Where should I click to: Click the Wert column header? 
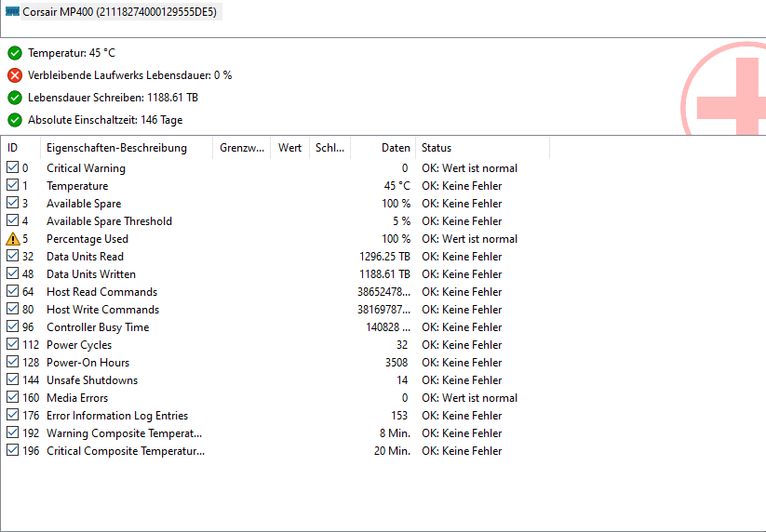coord(290,148)
